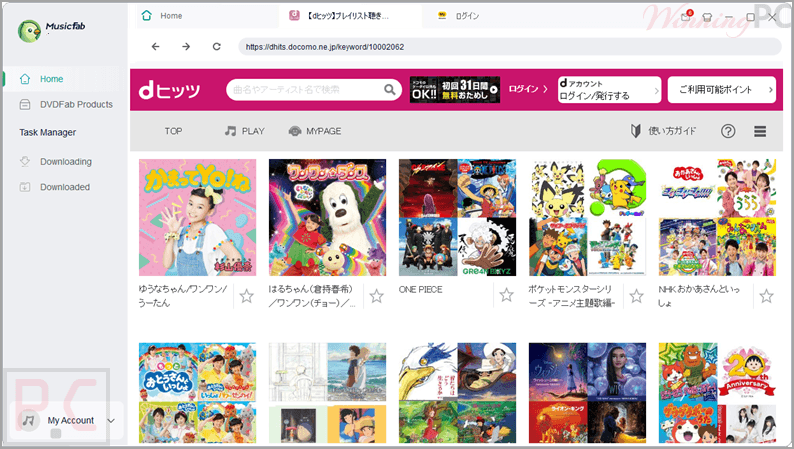
Task: Click the search magnifier icon
Action: 389,90
